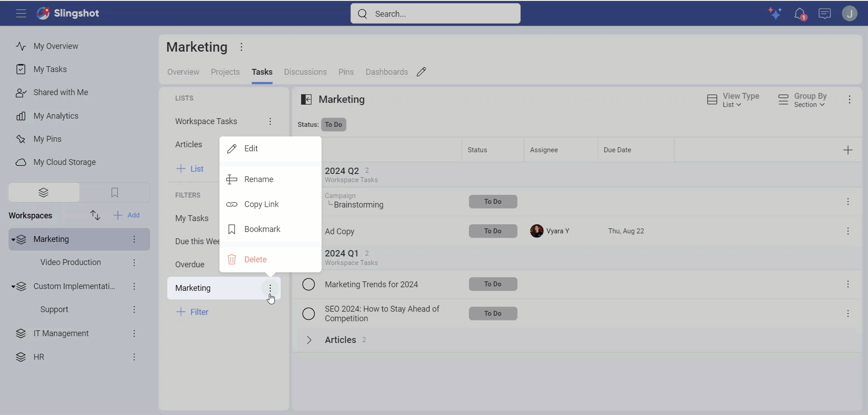Open the Workspace Tasks list
Viewport: 868px width, 415px height.
coord(206,121)
